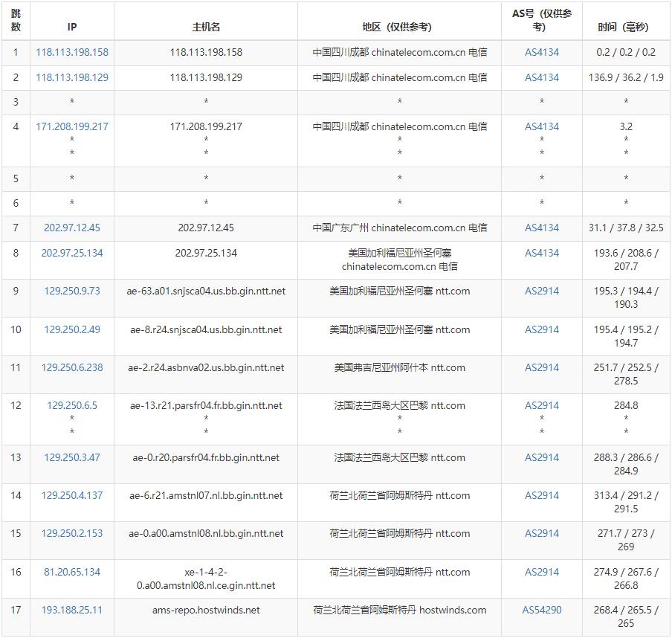This screenshot has width=672, height=641.
Task: Click AS4134 link in hop 2 row
Action: [542, 77]
